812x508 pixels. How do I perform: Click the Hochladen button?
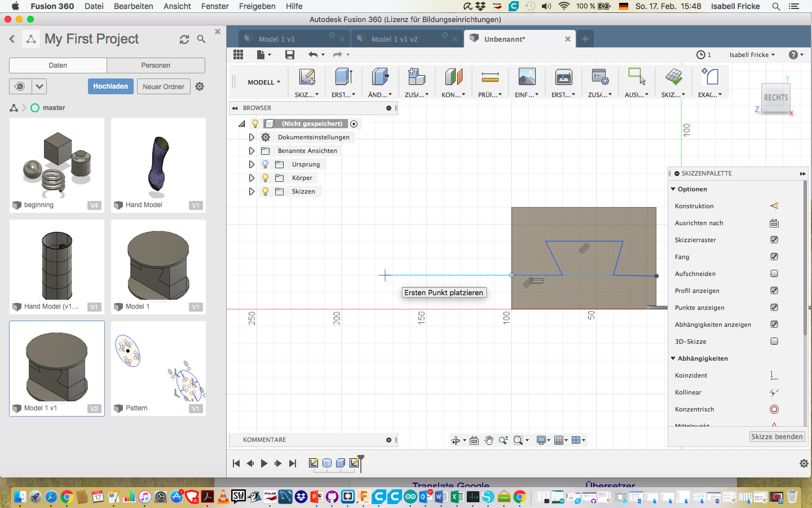(111, 86)
